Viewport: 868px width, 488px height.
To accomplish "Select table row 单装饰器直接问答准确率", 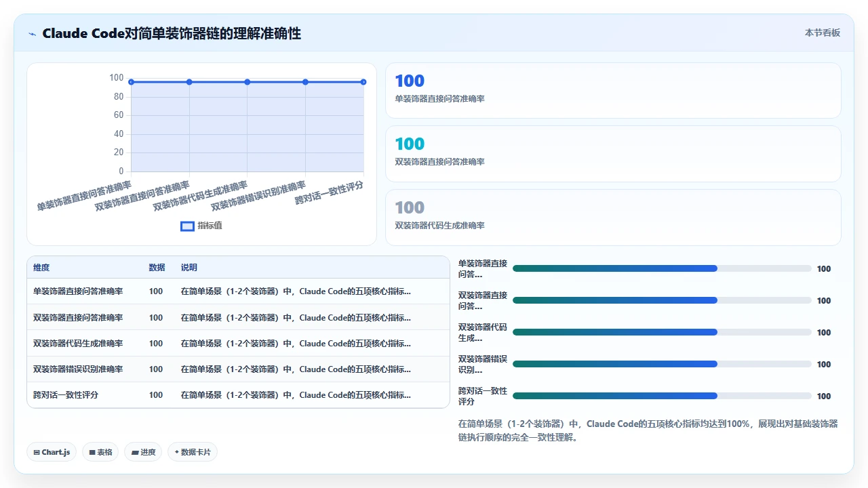I will [x=238, y=291].
